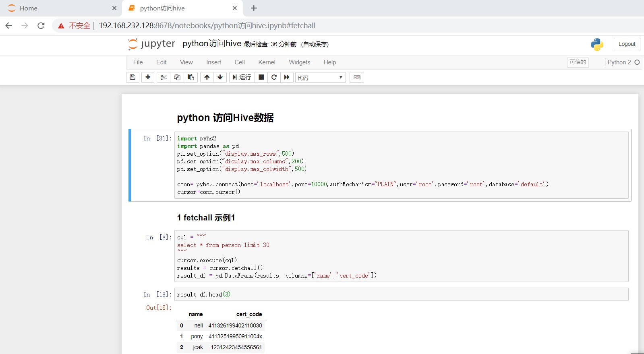The height and width of the screenshot is (354, 644).
Task: Click the Logout button
Action: click(x=627, y=44)
